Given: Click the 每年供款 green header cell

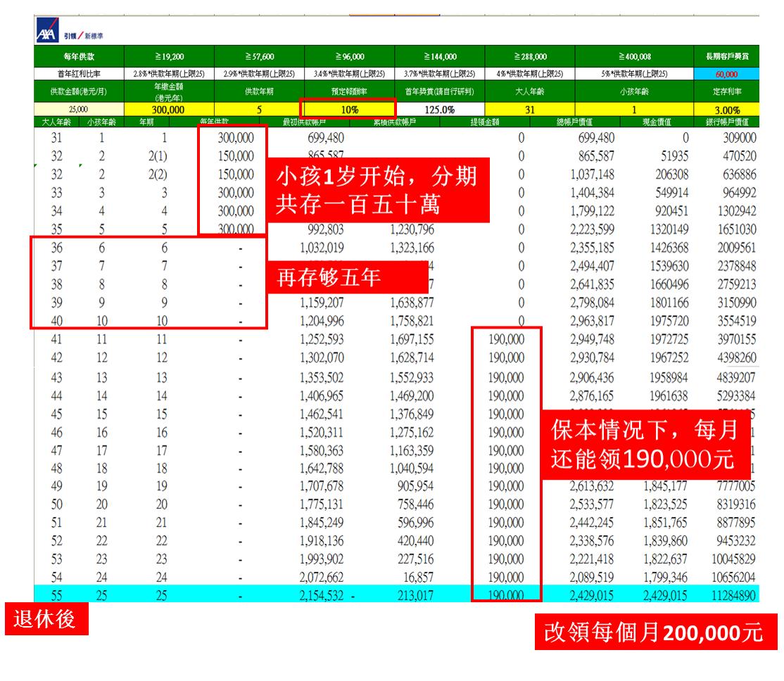Looking at the screenshot, I should 79,57.
